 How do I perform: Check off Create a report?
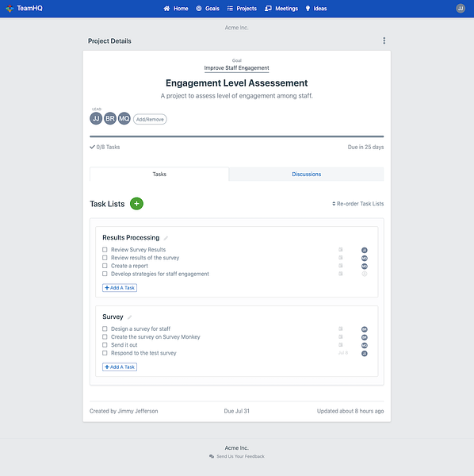point(105,266)
